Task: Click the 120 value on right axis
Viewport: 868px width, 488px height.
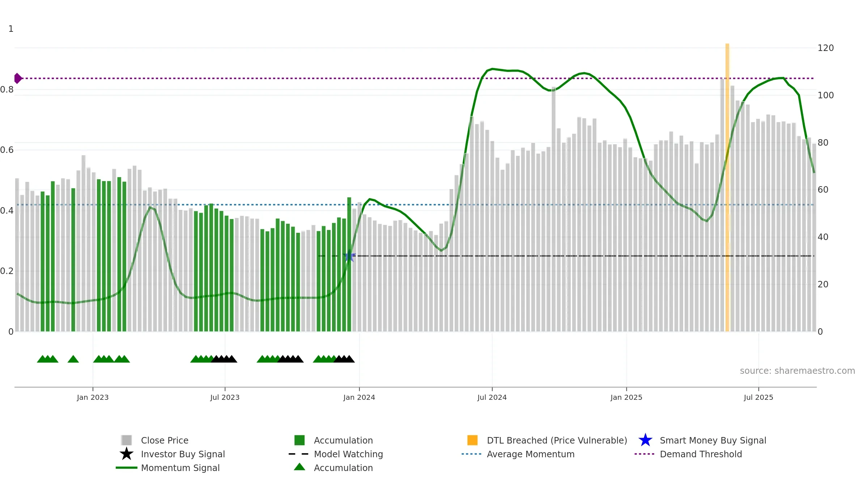Action: (826, 48)
